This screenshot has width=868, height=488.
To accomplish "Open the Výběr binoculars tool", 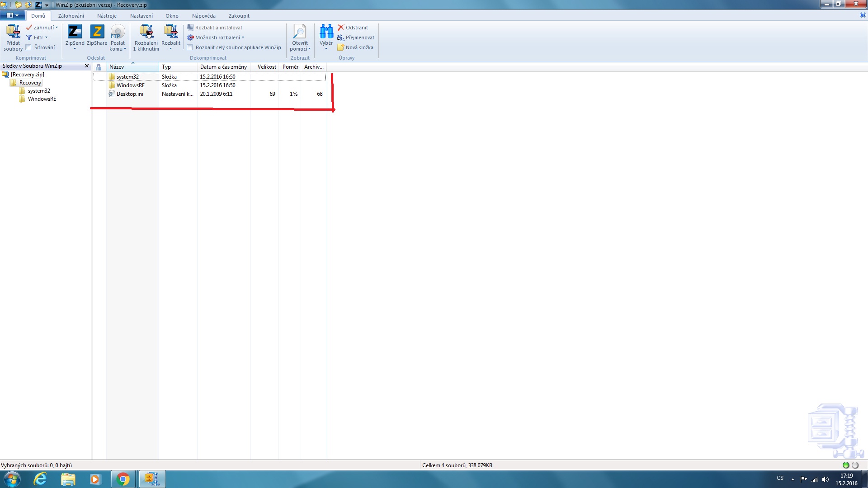I will [x=326, y=33].
